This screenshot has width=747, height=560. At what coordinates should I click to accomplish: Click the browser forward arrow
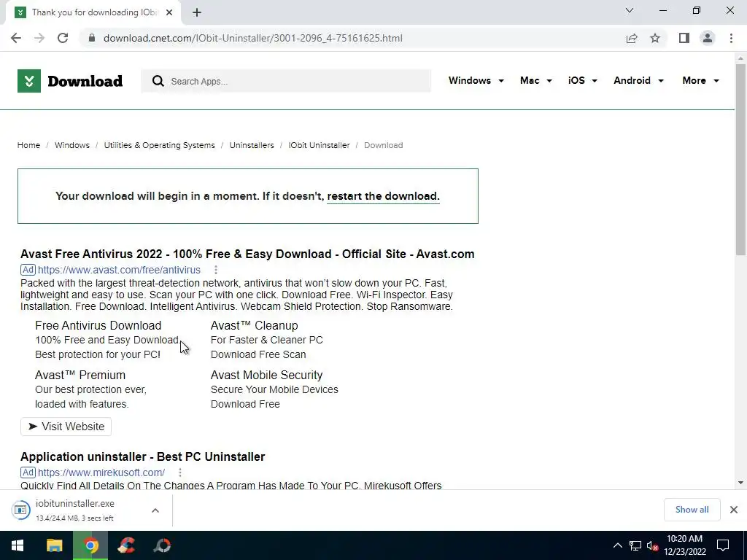click(39, 38)
